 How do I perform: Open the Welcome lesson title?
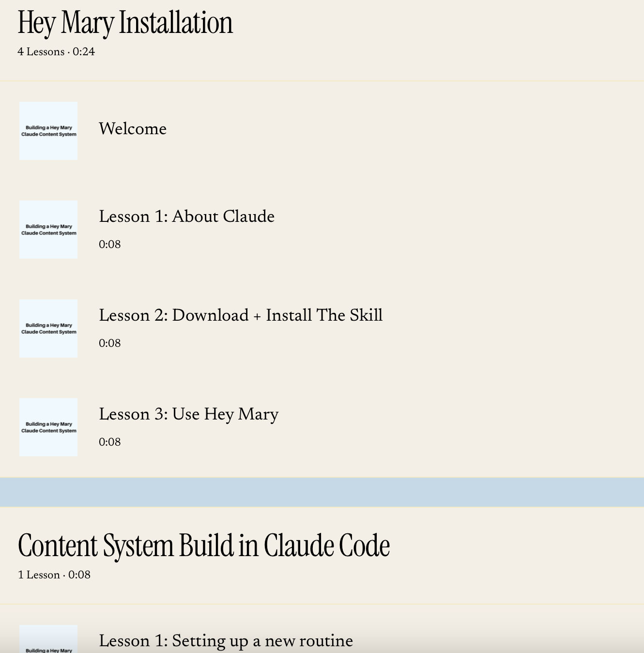click(x=133, y=129)
